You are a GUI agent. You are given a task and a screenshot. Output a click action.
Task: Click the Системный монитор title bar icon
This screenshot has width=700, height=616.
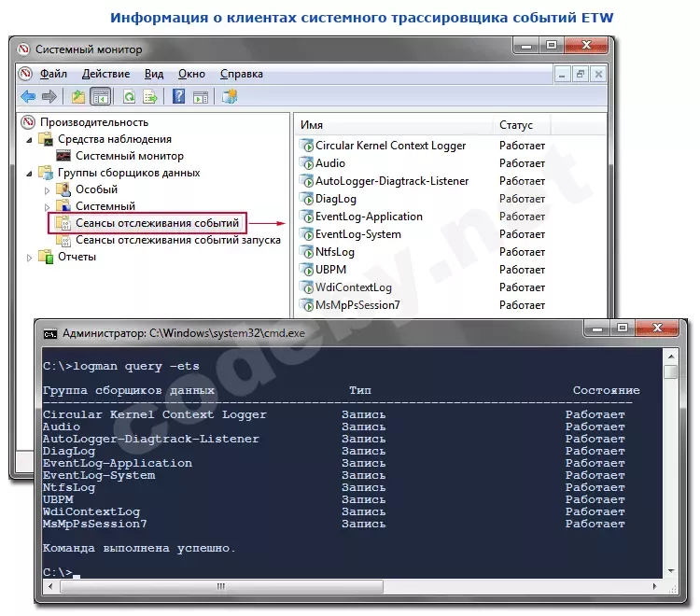click(23, 49)
